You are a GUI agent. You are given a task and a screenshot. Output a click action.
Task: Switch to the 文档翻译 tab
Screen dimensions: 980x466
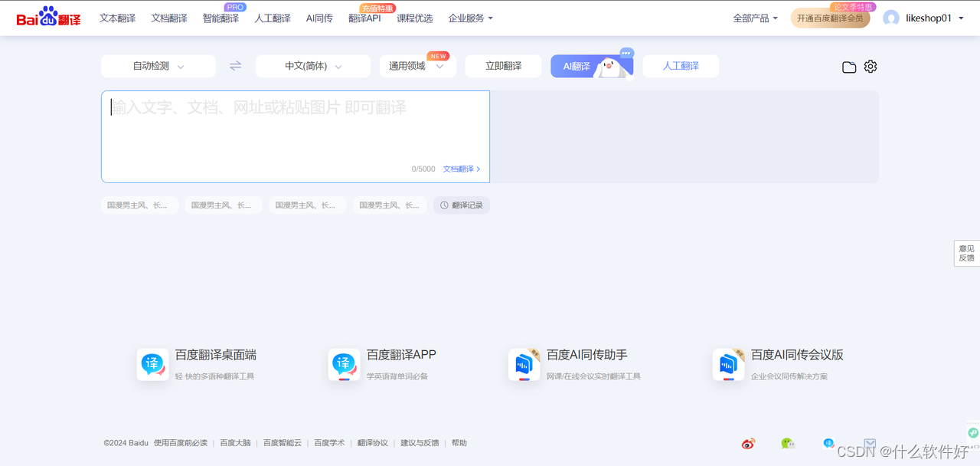click(x=169, y=18)
